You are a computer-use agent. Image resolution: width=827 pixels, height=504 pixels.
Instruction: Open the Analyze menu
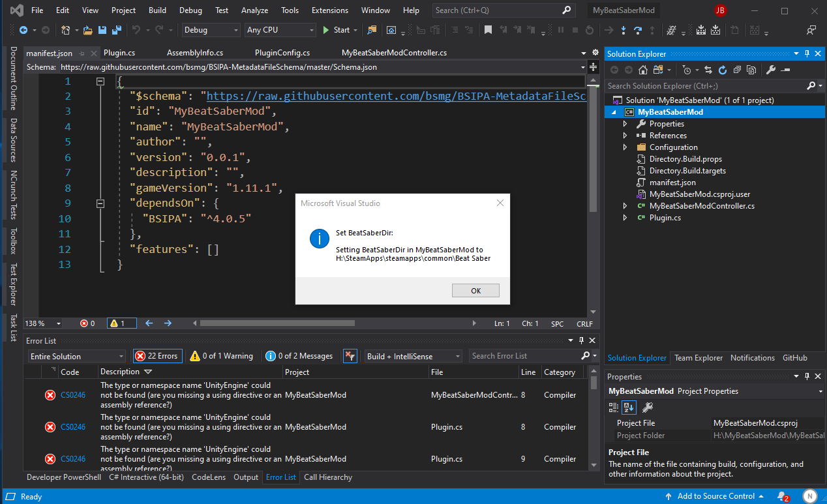click(x=254, y=10)
